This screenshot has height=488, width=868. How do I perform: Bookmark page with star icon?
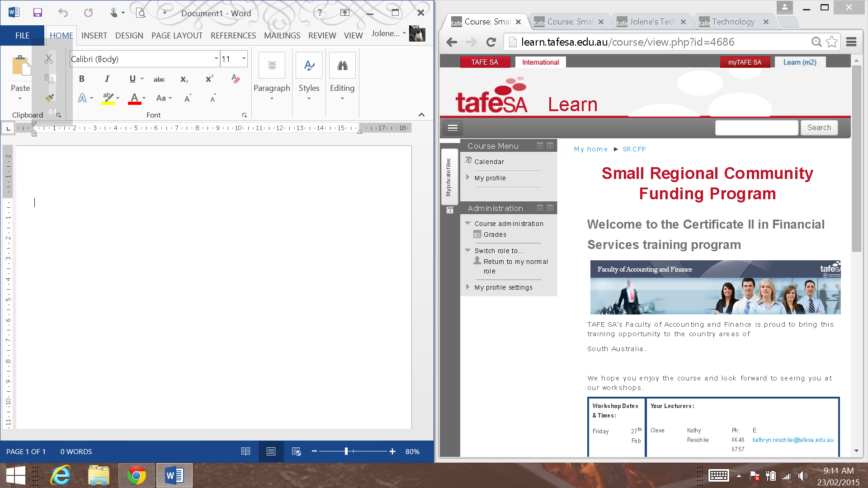832,42
